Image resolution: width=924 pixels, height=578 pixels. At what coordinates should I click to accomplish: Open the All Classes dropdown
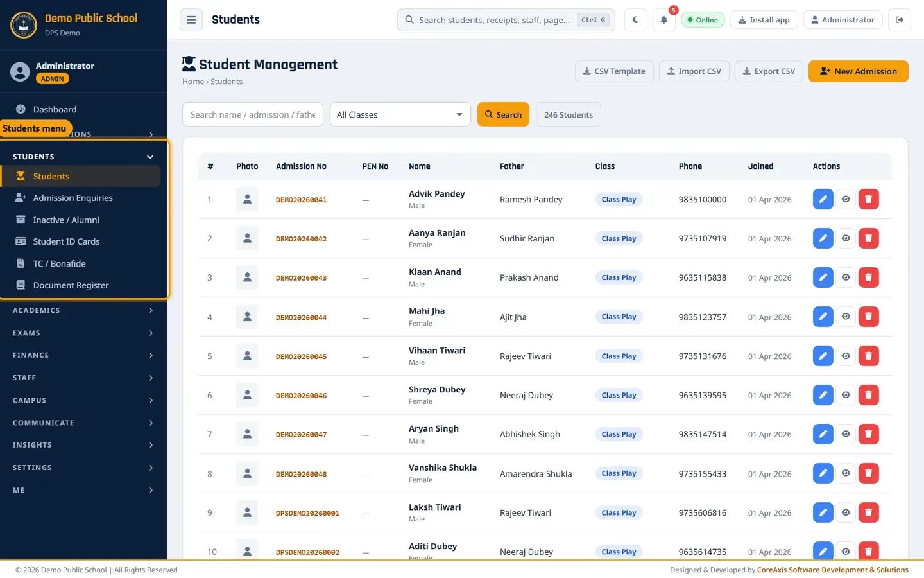tap(400, 114)
